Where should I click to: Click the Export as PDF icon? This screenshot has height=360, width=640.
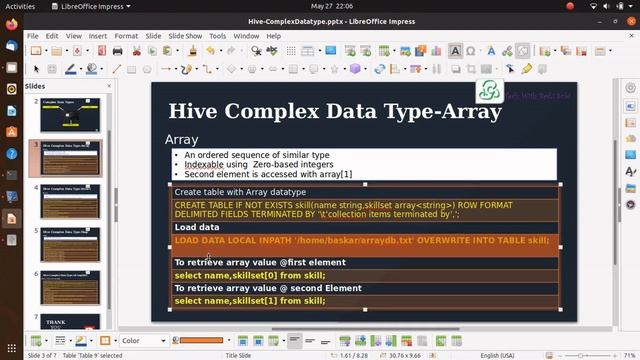click(x=102, y=51)
